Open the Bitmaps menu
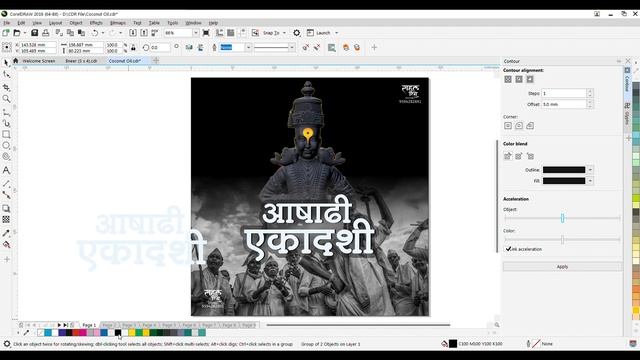The width and height of the screenshot is (640, 360). [118, 23]
